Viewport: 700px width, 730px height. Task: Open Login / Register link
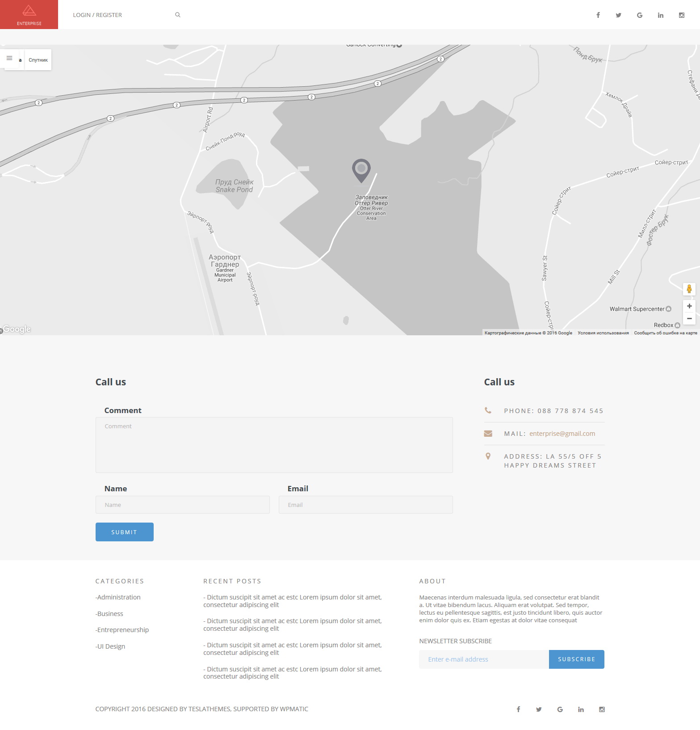97,15
